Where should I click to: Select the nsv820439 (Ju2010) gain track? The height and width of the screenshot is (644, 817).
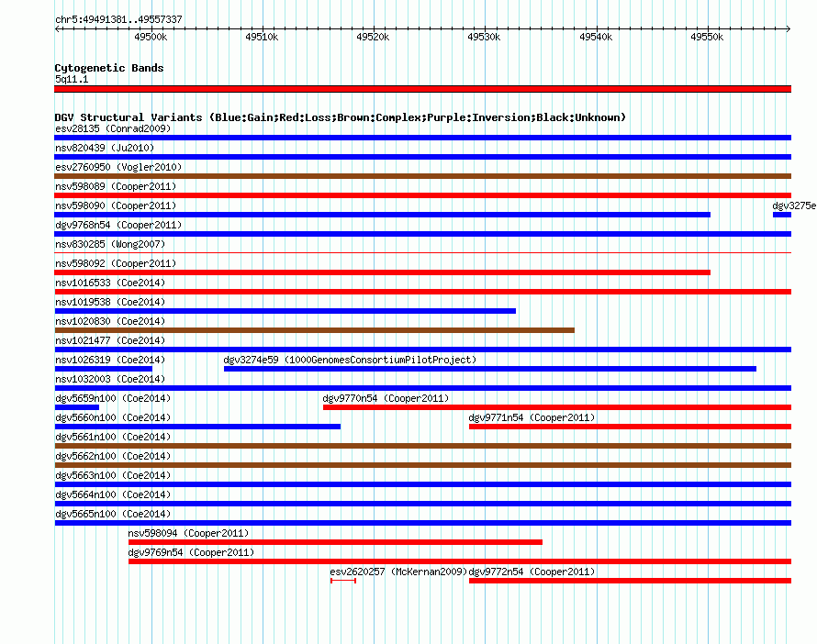point(422,157)
